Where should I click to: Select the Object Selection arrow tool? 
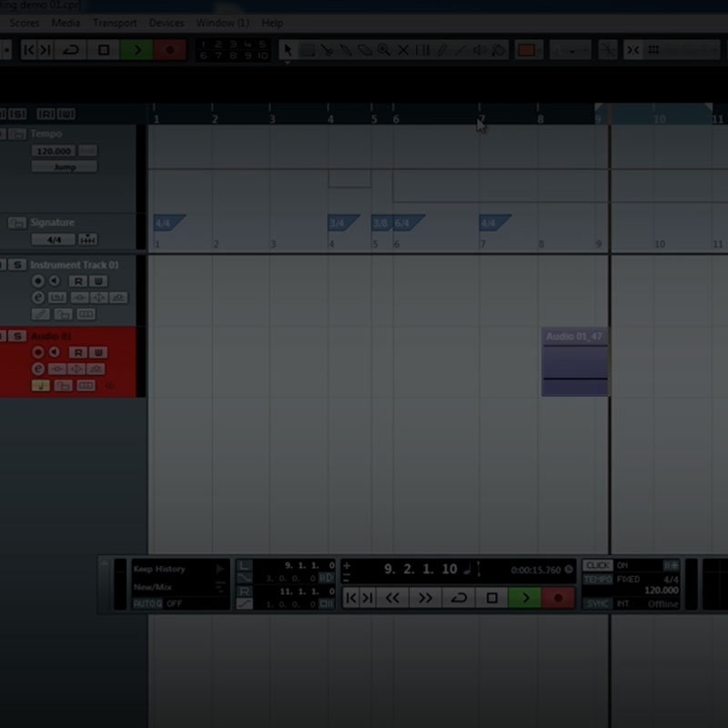(288, 50)
